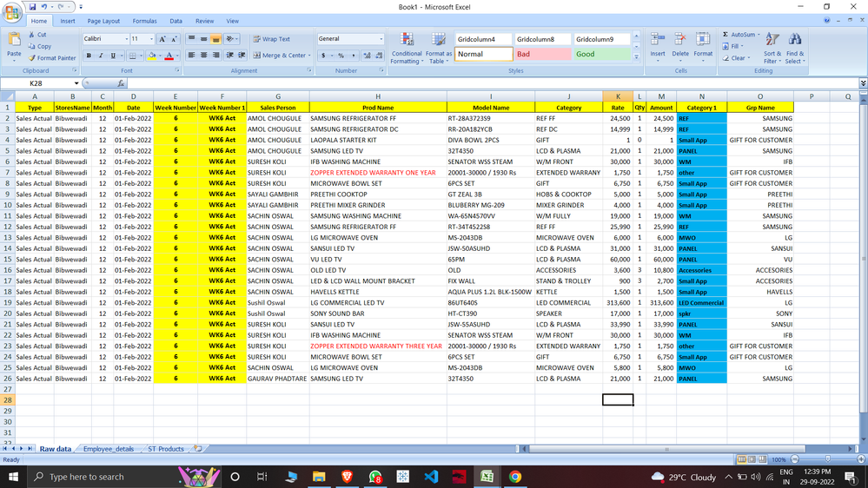This screenshot has height=488, width=868.
Task: Click the zoom slider on status bar
Action: pos(827,459)
